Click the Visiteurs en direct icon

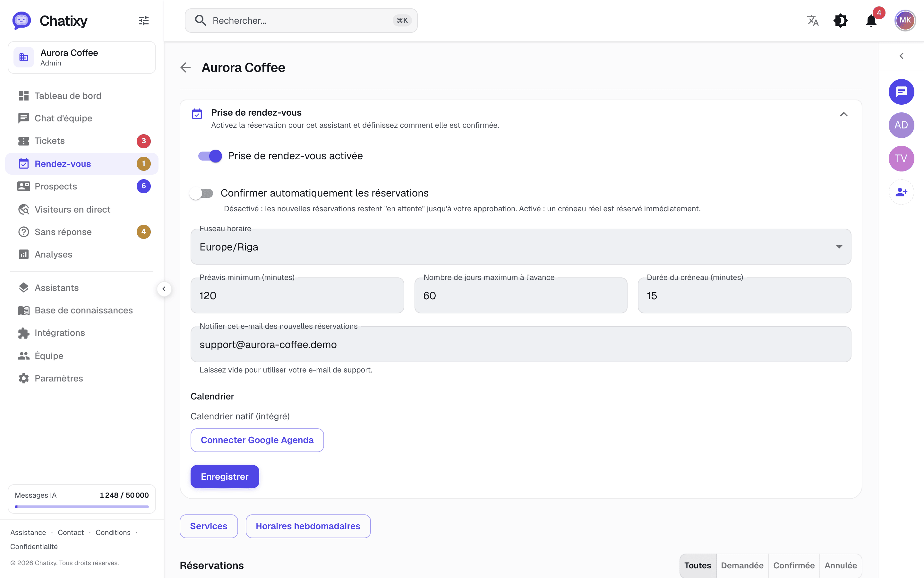(x=24, y=209)
